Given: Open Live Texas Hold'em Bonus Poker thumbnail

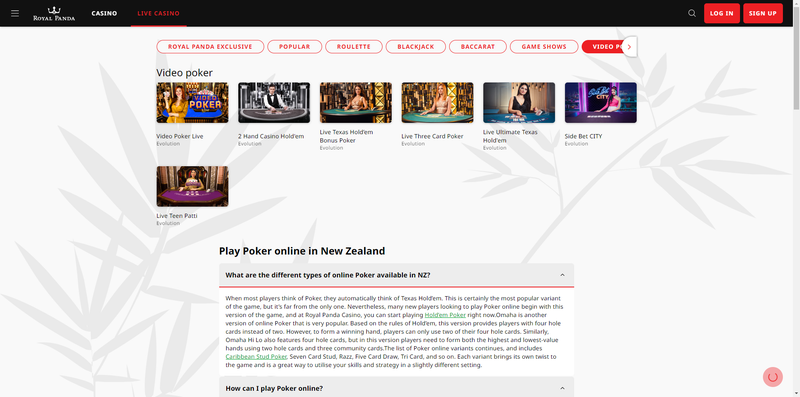Looking at the screenshot, I should [x=356, y=103].
